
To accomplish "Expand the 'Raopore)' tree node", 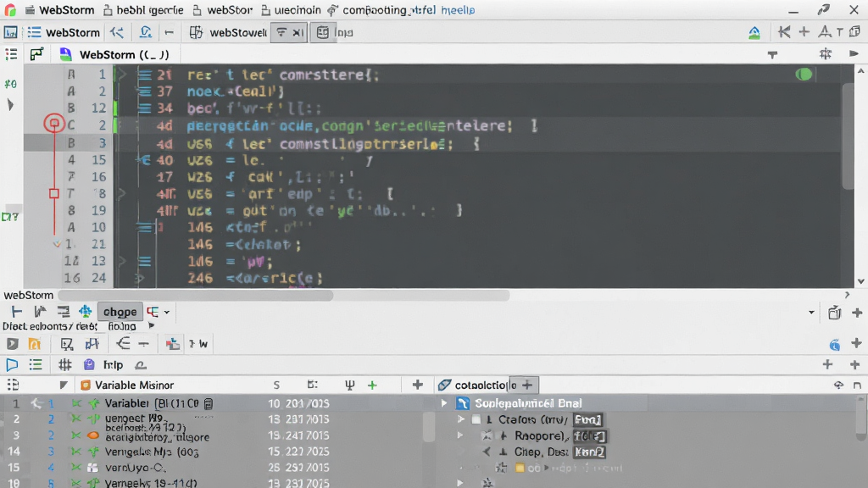I will tap(460, 435).
